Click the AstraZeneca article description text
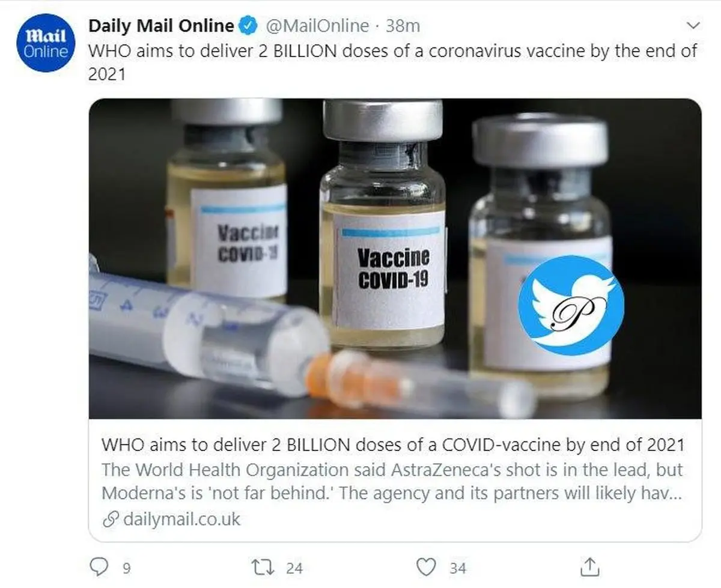 coord(393,482)
